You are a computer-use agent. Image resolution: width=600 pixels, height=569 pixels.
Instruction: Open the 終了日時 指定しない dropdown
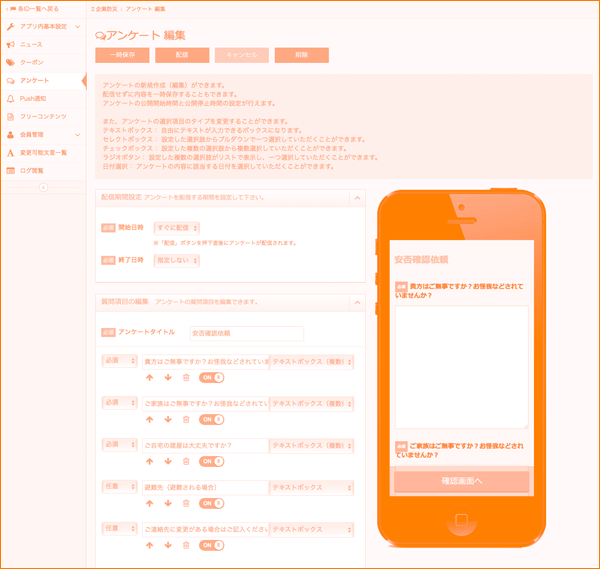pyautogui.click(x=178, y=260)
